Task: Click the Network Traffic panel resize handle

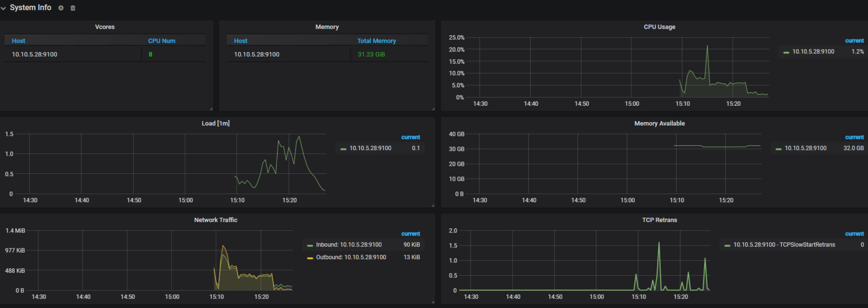Action: 433,302
